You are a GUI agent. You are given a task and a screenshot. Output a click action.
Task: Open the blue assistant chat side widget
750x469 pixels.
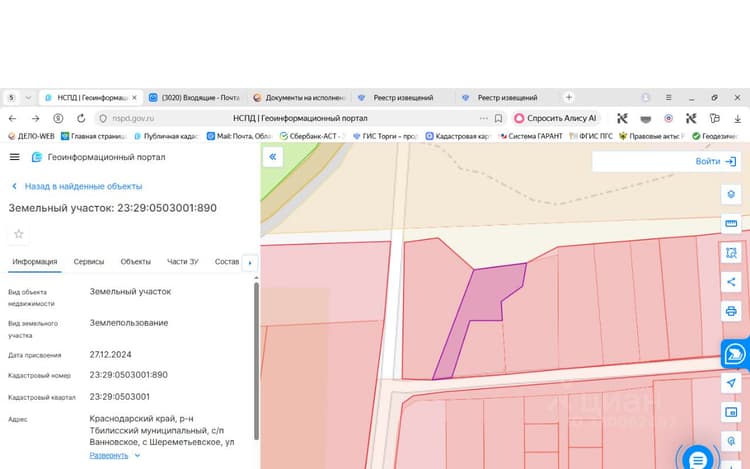coord(735,354)
